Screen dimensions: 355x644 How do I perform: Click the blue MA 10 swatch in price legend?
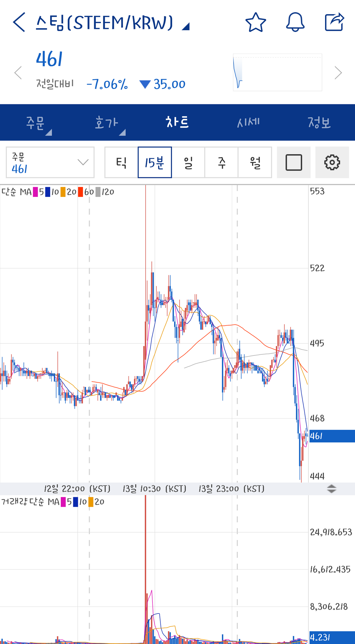(x=48, y=192)
